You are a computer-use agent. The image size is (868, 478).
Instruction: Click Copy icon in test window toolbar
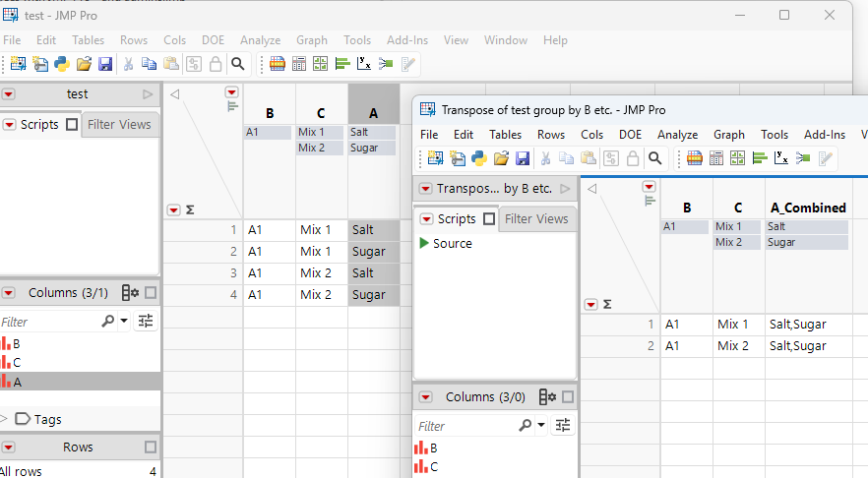tap(149, 64)
